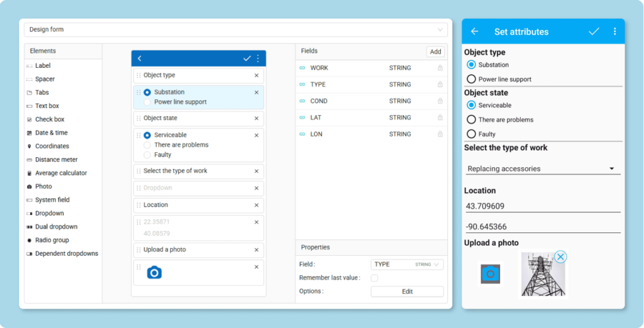Screen dimensions: 644x328
Task: Select the System field element icon
Action: (29, 200)
